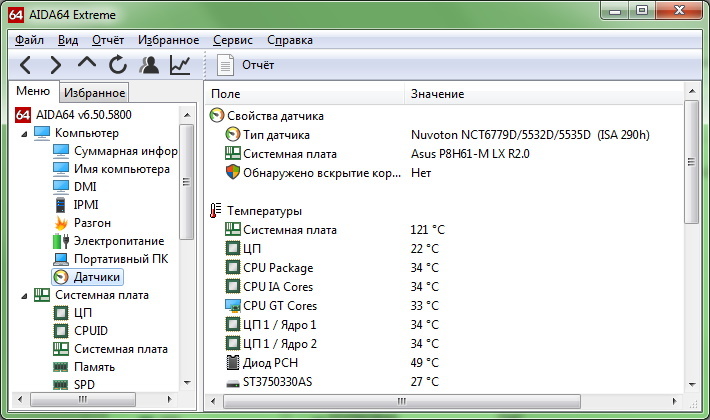Sort by the Поле column header
The height and width of the screenshot is (420, 710).
(x=305, y=94)
